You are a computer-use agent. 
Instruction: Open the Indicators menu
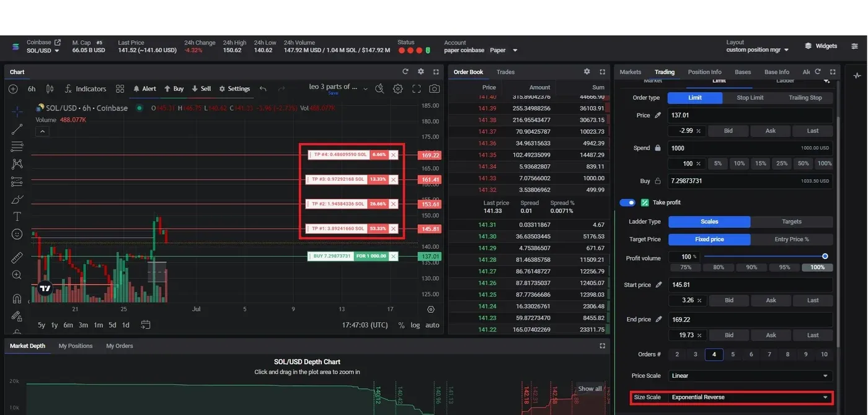(x=86, y=89)
